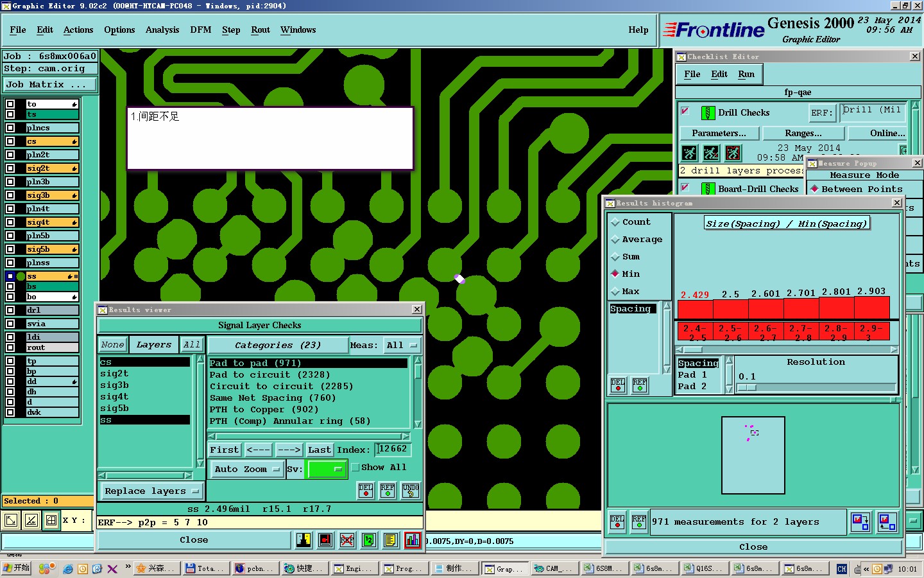This screenshot has height=578, width=924.
Task: Click the DEL icon under the Spacing list
Action: tap(618, 385)
